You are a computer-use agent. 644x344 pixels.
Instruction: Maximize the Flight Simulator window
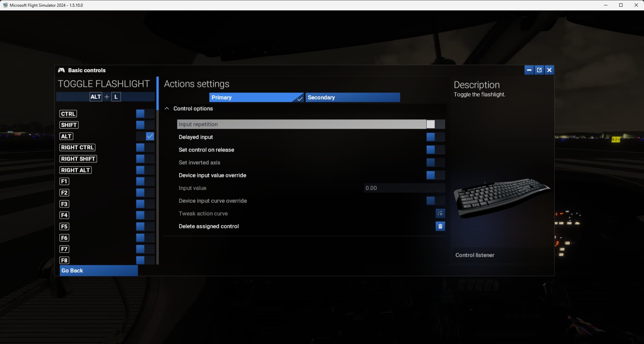(x=621, y=5)
